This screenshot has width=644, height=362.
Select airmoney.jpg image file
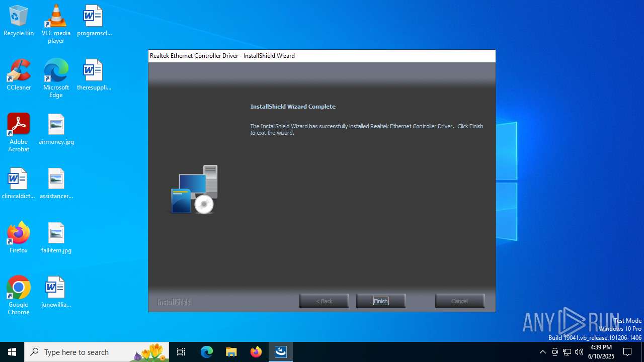56,130
